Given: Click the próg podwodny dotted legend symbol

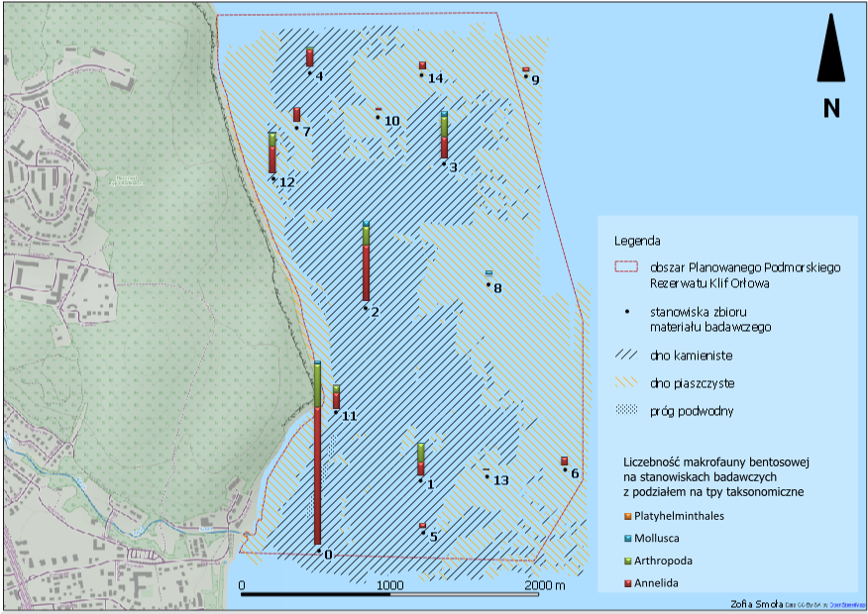Looking at the screenshot, I should tap(626, 409).
